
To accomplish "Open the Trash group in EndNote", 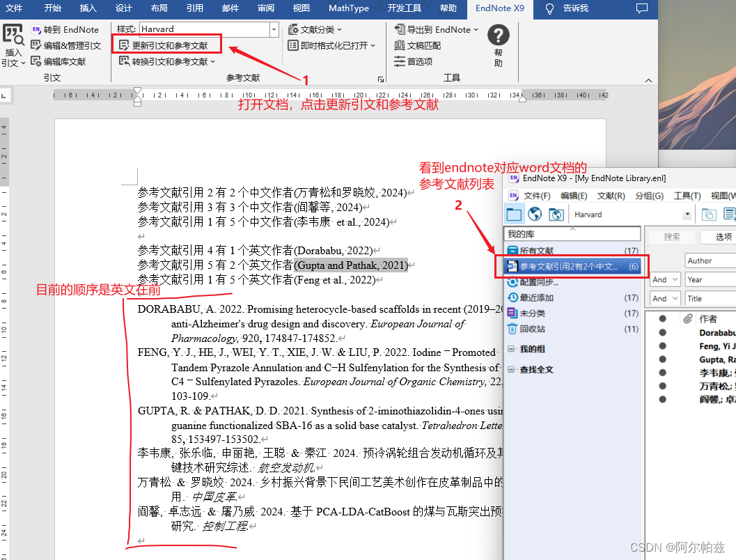I will (572, 329).
